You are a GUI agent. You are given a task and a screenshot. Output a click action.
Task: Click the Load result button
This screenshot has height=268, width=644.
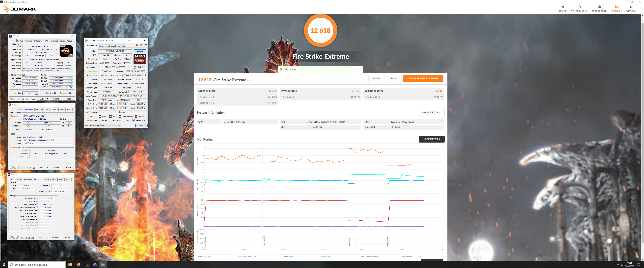pyautogui.click(x=376, y=78)
